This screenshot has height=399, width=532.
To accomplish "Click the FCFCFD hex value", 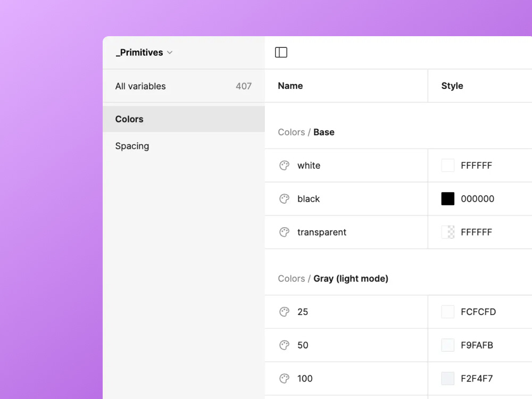I will 478,312.
